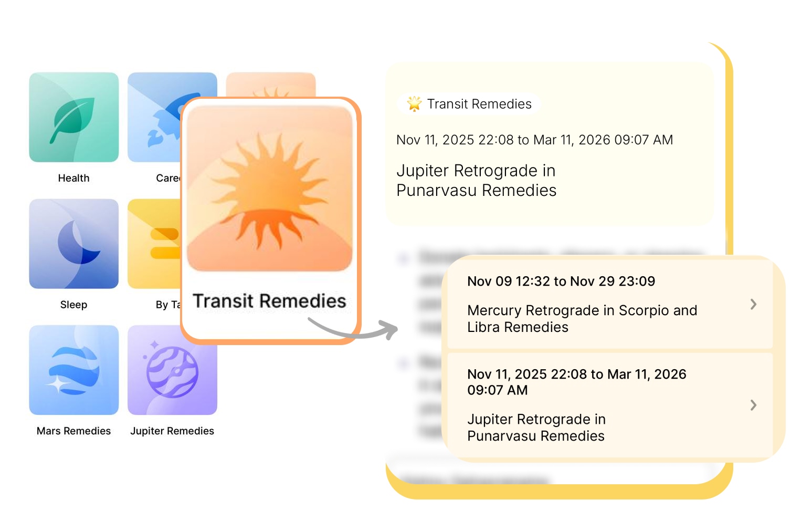Screen dimensions: 812x531
Task: Open the Sleep moon icon tile
Action: coord(73,244)
